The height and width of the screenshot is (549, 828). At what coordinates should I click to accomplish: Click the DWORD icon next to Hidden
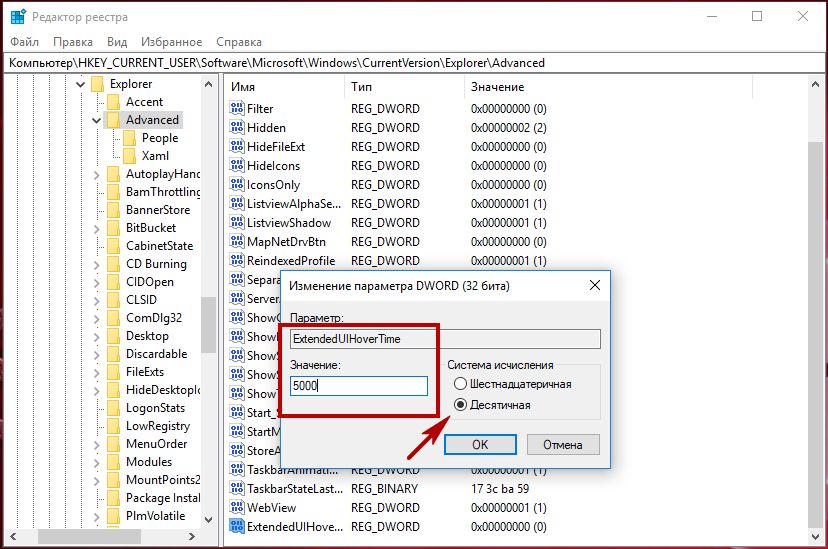[237, 128]
